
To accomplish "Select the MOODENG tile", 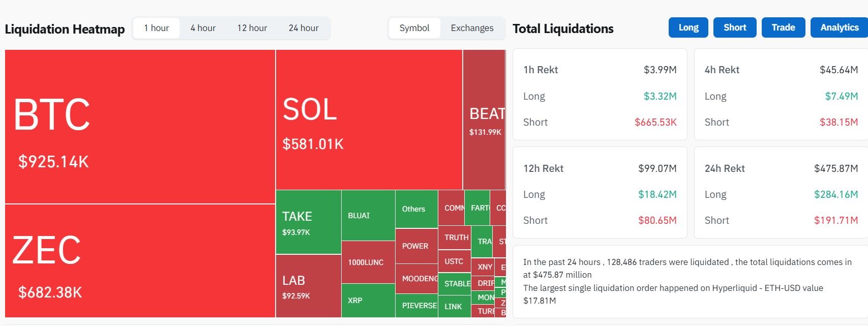I will pyautogui.click(x=416, y=279).
